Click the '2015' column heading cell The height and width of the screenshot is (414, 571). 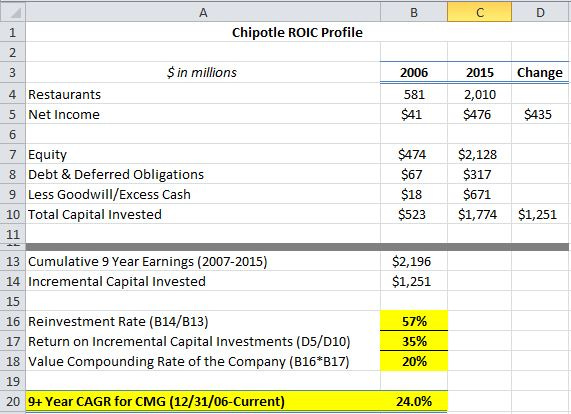(480, 72)
